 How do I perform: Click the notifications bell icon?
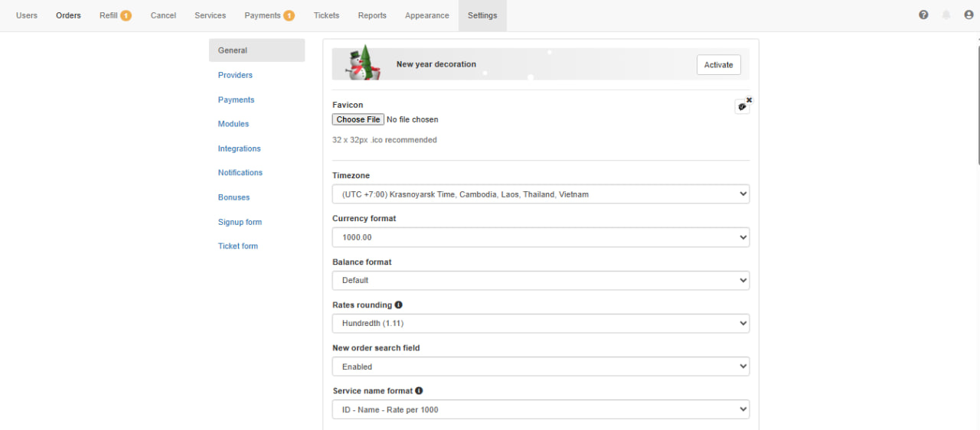click(x=946, y=15)
